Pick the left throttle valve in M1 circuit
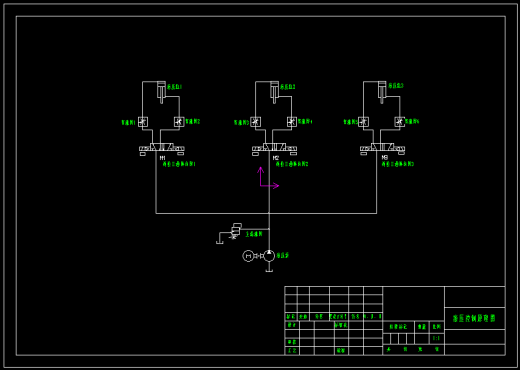Viewport: 520px width, 370px height. click(143, 122)
